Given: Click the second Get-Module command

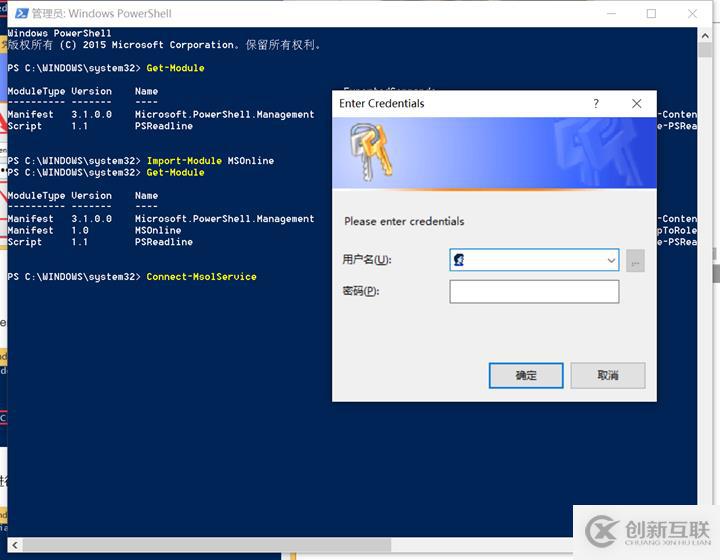Looking at the screenshot, I should pyautogui.click(x=175, y=173).
